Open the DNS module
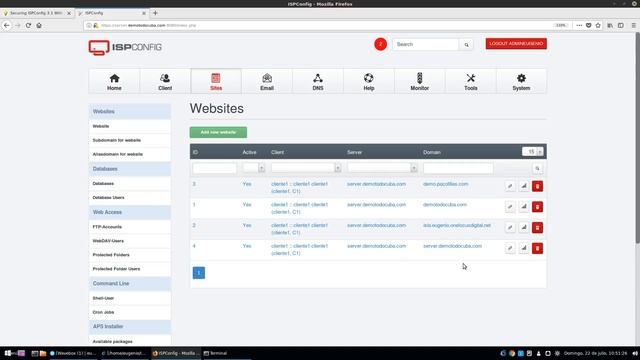Image resolution: width=640 pixels, height=360 pixels. pyautogui.click(x=318, y=81)
